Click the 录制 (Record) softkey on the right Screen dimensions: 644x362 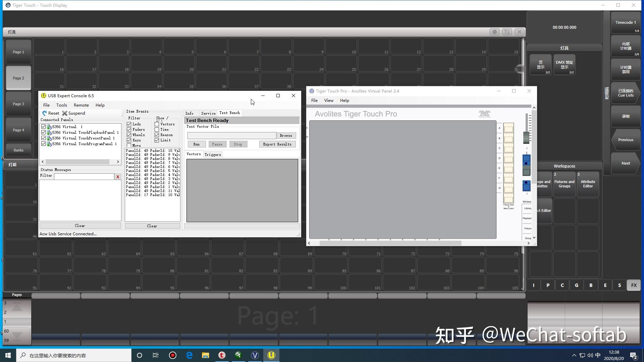(625, 116)
